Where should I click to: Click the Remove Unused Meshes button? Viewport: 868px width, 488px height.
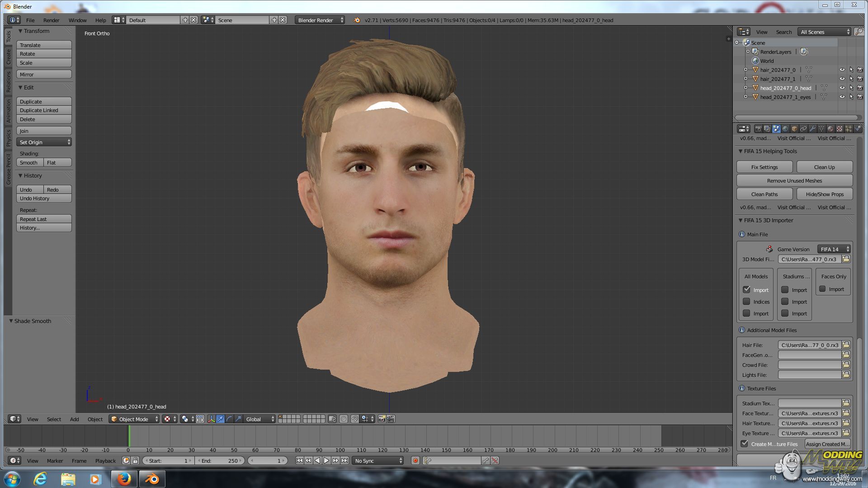tap(794, 181)
